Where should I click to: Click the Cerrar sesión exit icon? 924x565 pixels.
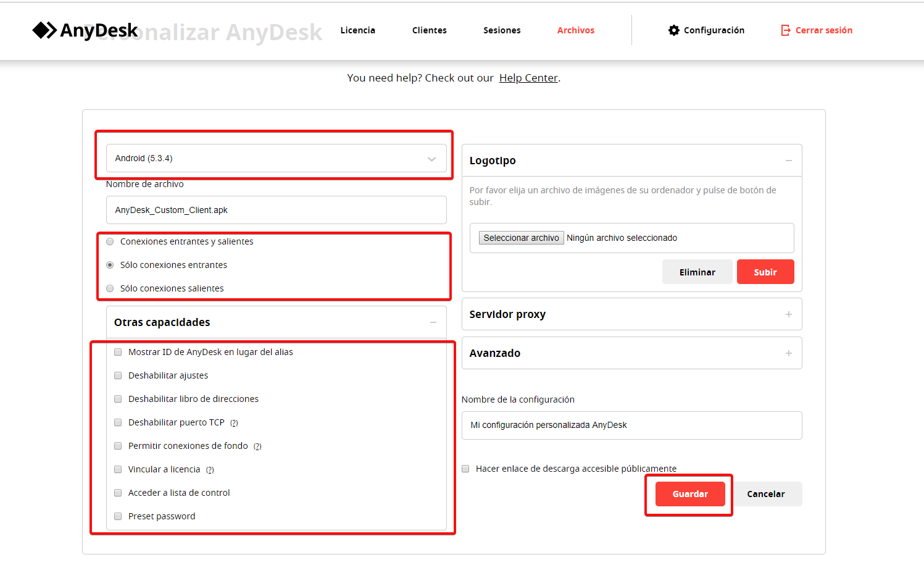(x=786, y=30)
